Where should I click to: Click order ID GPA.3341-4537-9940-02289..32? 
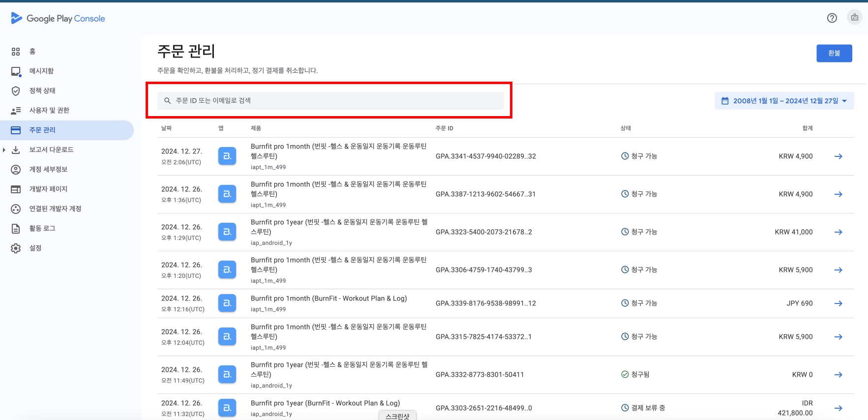(x=486, y=156)
